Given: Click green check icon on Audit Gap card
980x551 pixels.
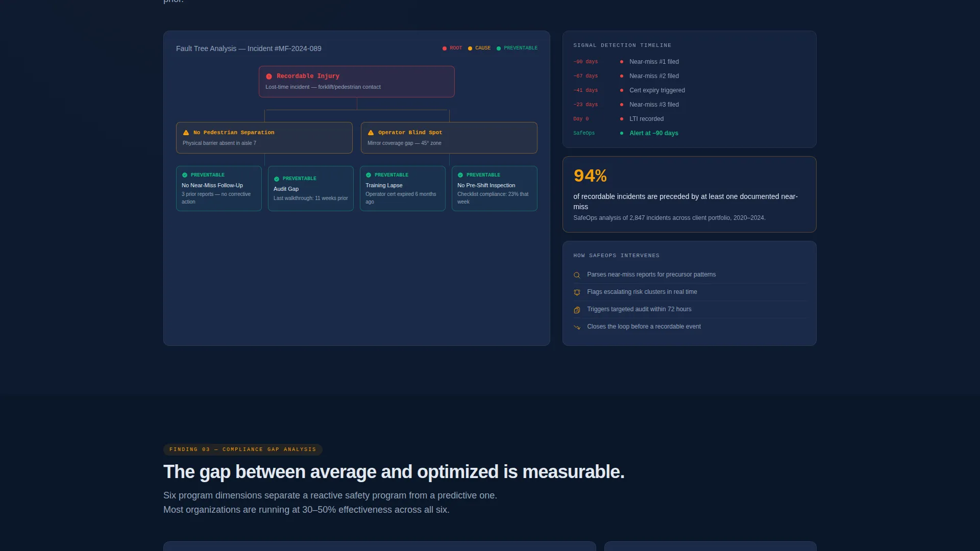Looking at the screenshot, I should click(277, 179).
